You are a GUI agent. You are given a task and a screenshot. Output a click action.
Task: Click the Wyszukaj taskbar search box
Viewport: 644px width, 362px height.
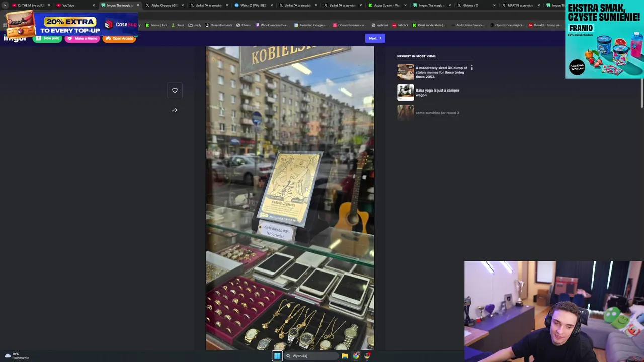coord(311,356)
